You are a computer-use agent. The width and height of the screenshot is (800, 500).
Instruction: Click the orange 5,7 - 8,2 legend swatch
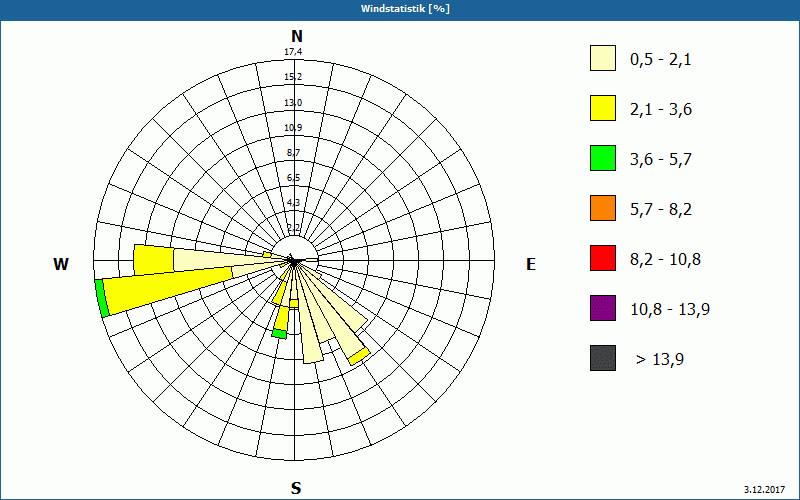click(x=603, y=208)
